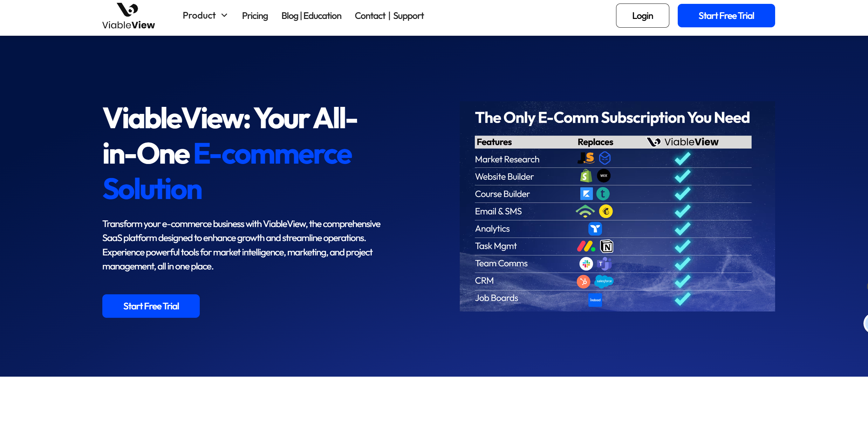868x425 pixels.
Task: Click the 'Team Comms' feature label
Action: tap(501, 263)
